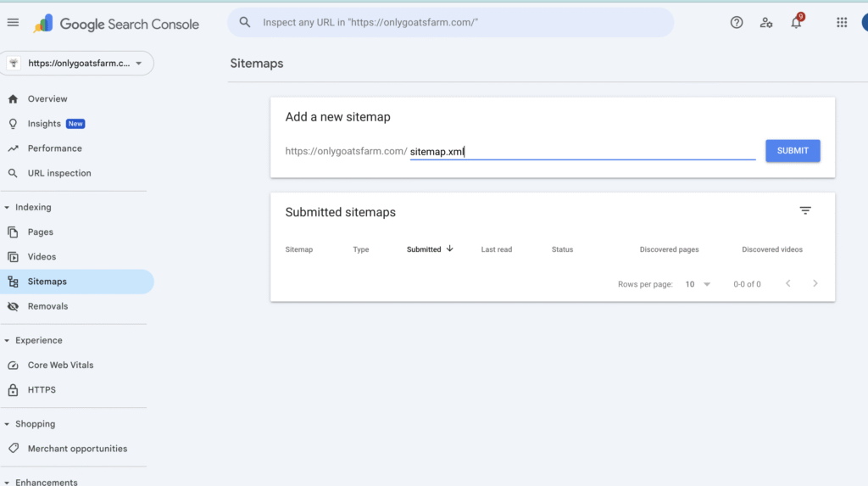Click the URL inspection magnifier icon

point(13,174)
